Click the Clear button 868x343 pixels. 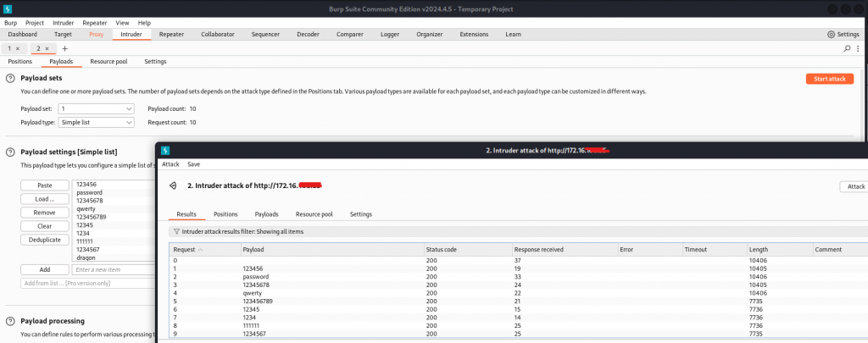tap(45, 226)
